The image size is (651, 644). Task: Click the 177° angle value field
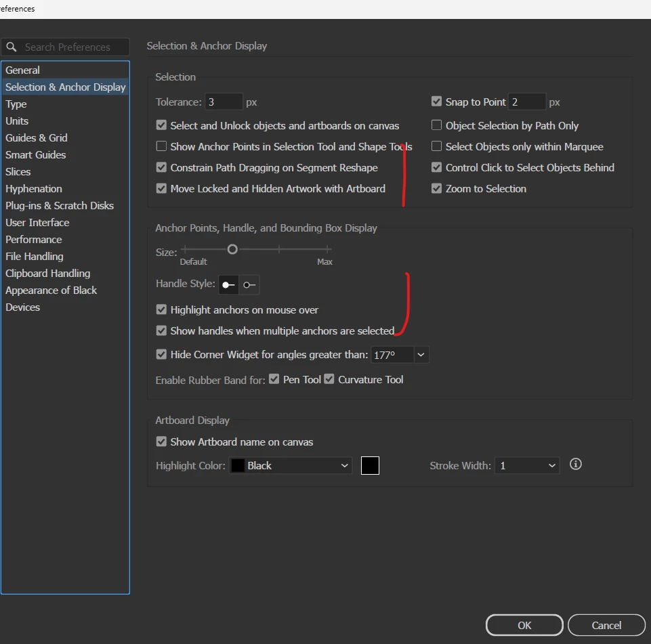pyautogui.click(x=392, y=355)
